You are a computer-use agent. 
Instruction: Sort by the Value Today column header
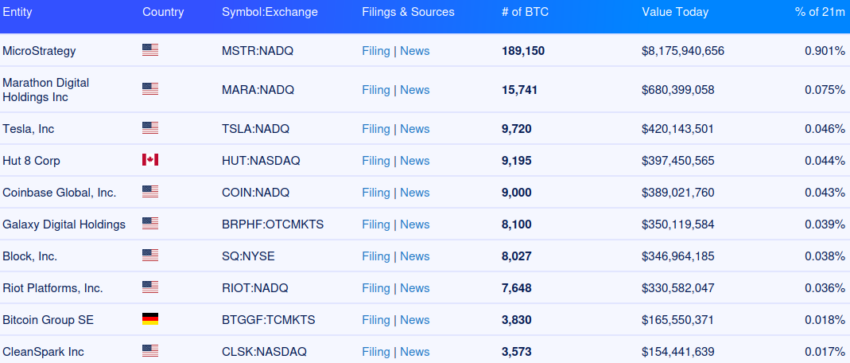pyautogui.click(x=675, y=12)
